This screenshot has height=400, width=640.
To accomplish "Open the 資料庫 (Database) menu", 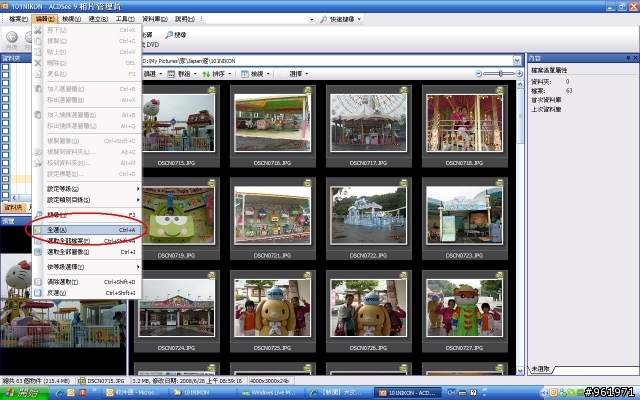I will tap(155, 19).
